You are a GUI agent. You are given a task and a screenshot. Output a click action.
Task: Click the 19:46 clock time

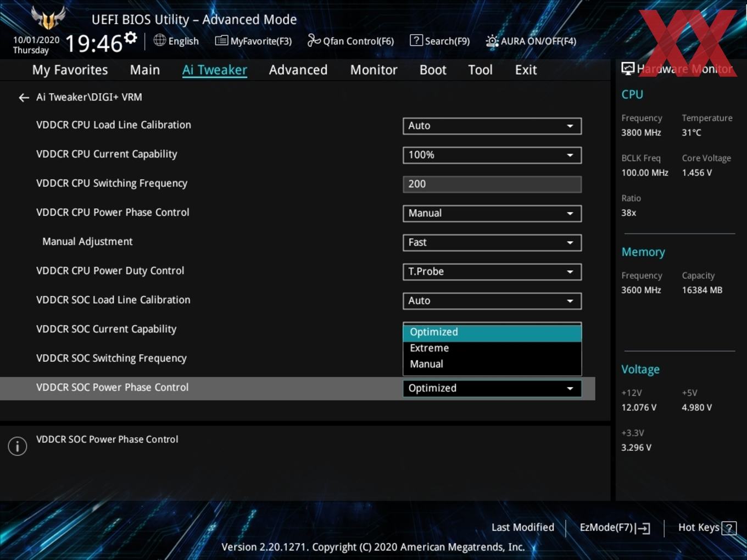(x=94, y=43)
